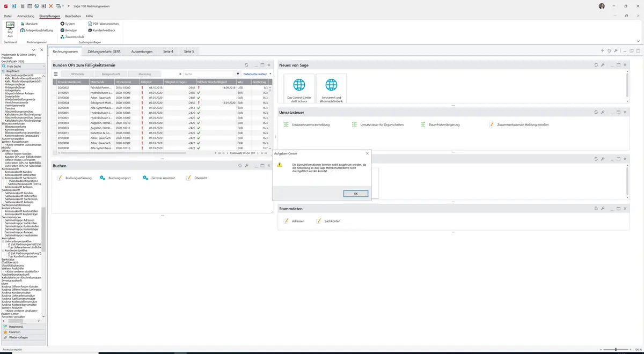Adjust the zoom slider in the status bar
644x354 pixels.
point(616,350)
